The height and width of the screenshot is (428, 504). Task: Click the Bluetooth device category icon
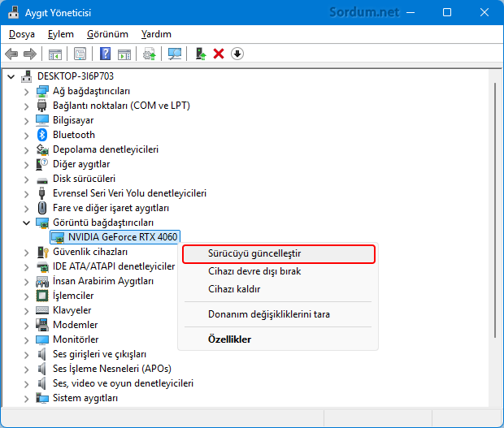[x=43, y=135]
